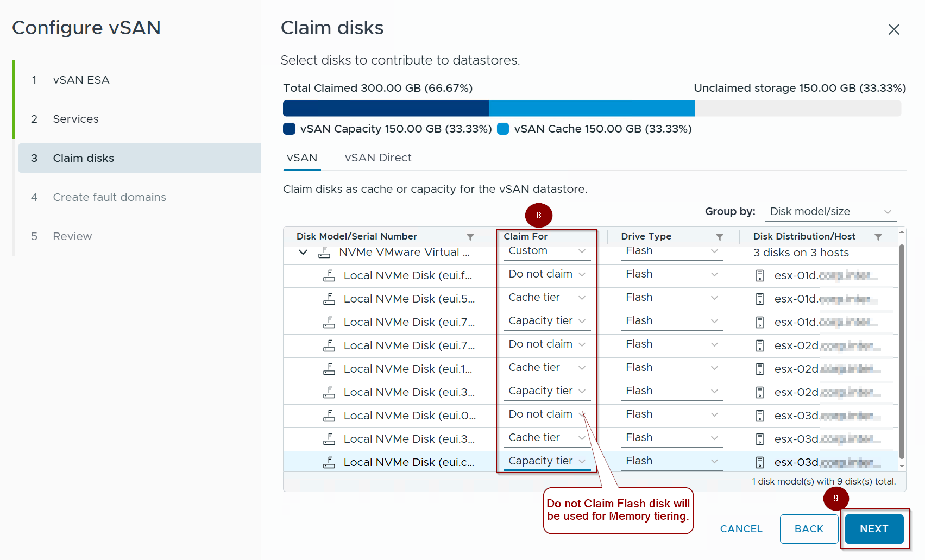
Task: Click the CANCEL button
Action: [741, 528]
